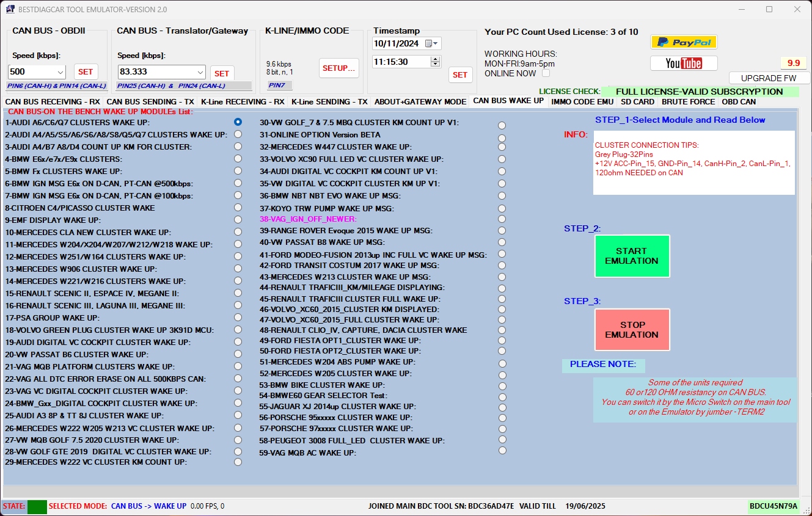Select 38-VAG_IGN_OFF_NEWER radio button

(502, 219)
